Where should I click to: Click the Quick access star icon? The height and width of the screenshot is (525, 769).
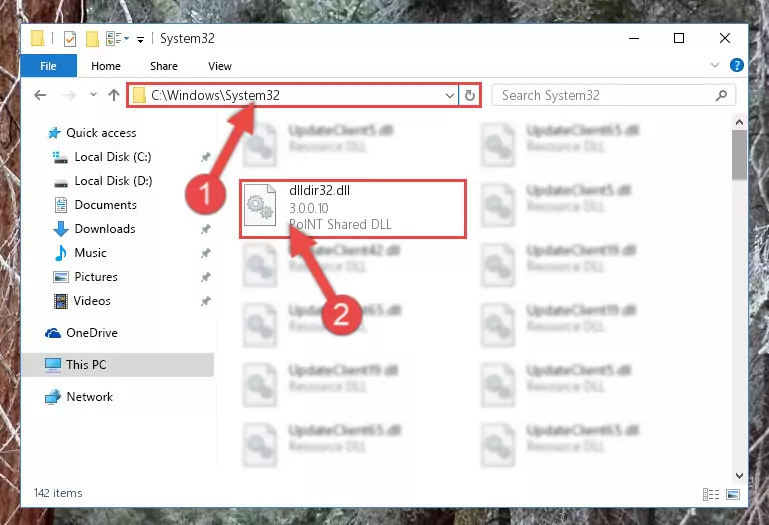point(54,133)
